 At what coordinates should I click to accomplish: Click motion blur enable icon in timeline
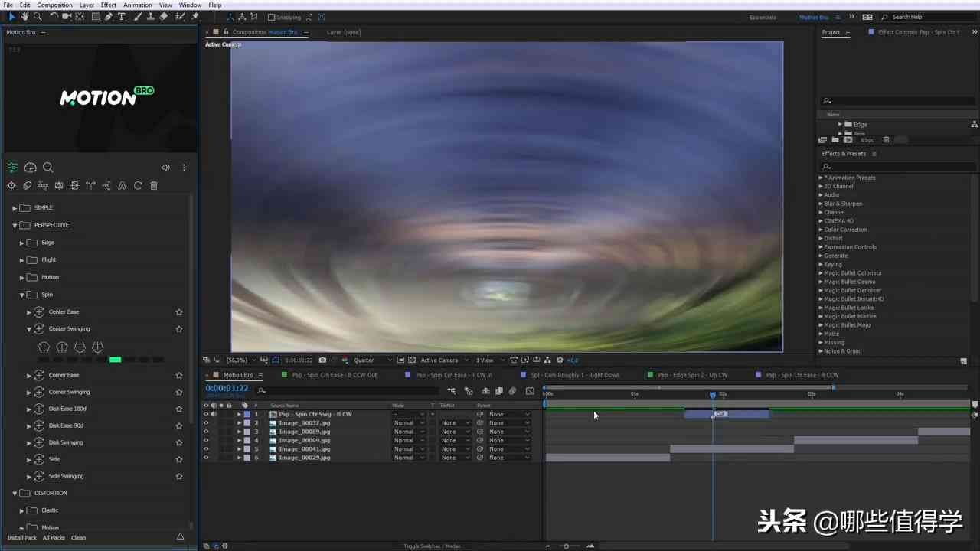[x=513, y=391]
